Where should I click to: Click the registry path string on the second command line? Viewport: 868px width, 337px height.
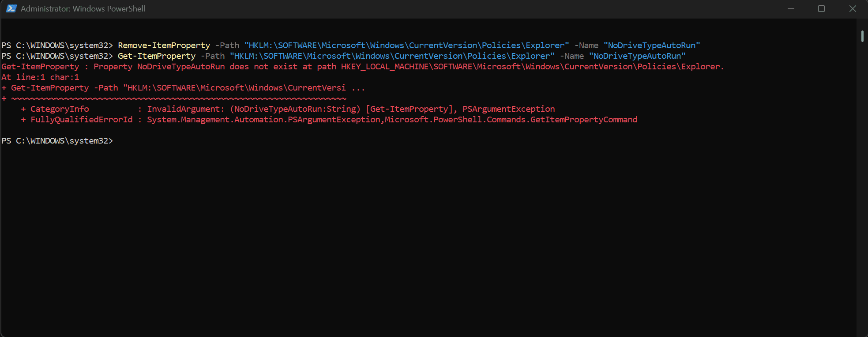tap(392, 56)
